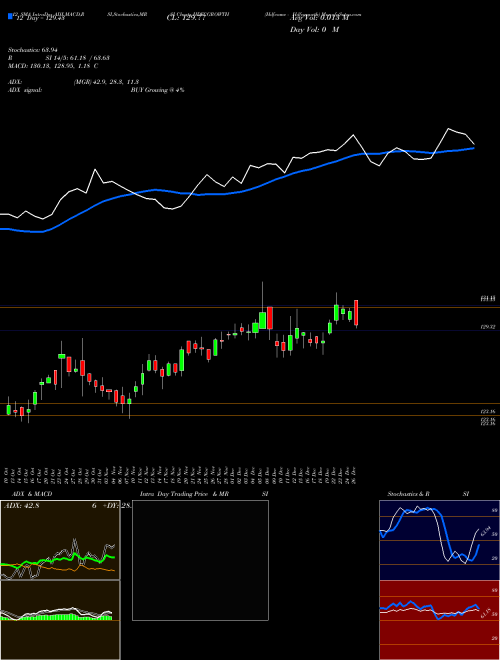Click the blue Stochastics oscillator panel
Screen dimensions: 500x660
click(439, 540)
